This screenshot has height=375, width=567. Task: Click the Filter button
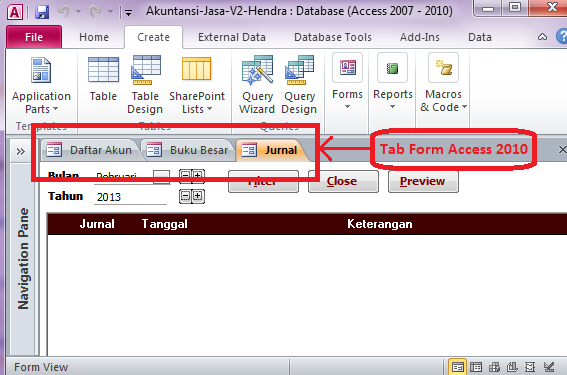point(263,181)
